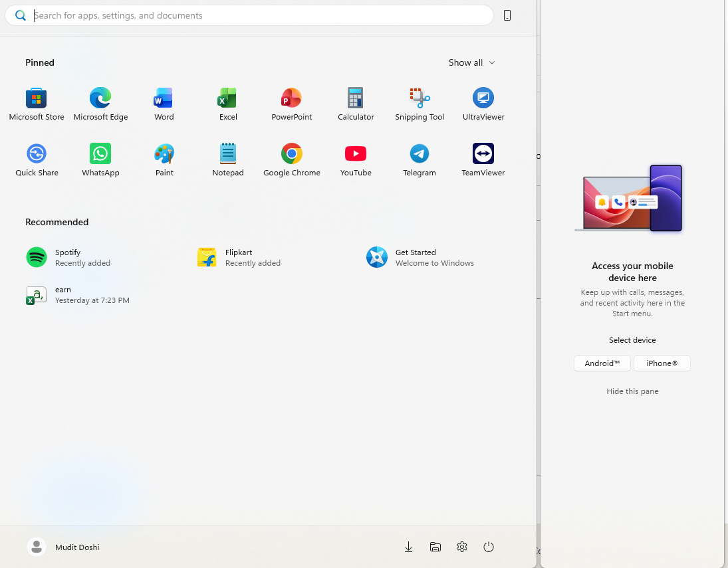Select iPhone device option
This screenshot has width=728, height=568.
[x=662, y=363]
